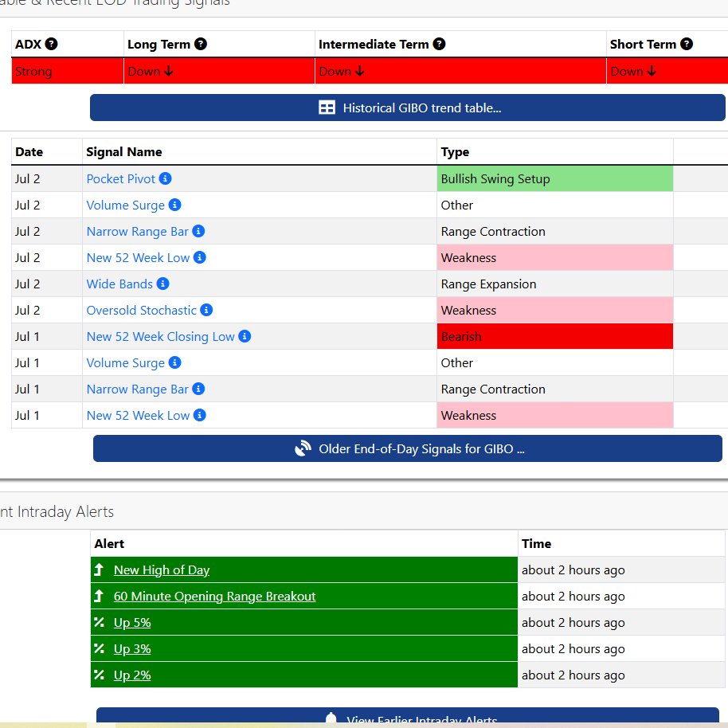Click the Intermediate Term help question icon
The height and width of the screenshot is (728, 728).
(439, 44)
